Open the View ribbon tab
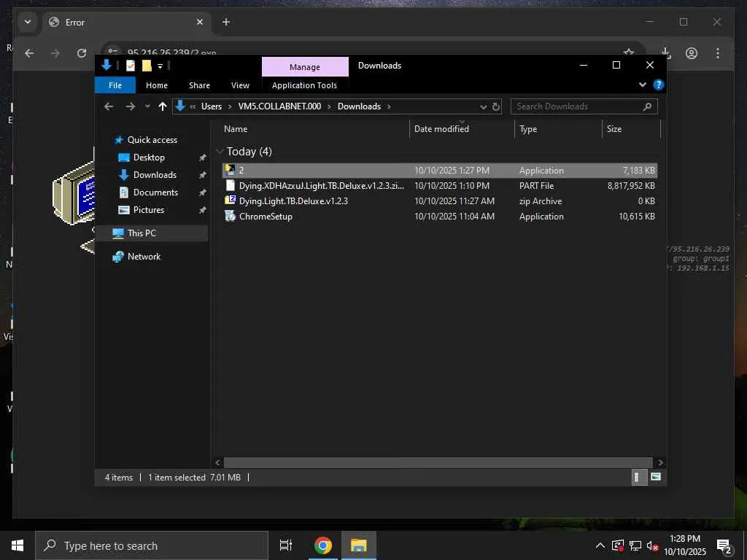Image resolution: width=747 pixels, height=560 pixels. (240, 85)
